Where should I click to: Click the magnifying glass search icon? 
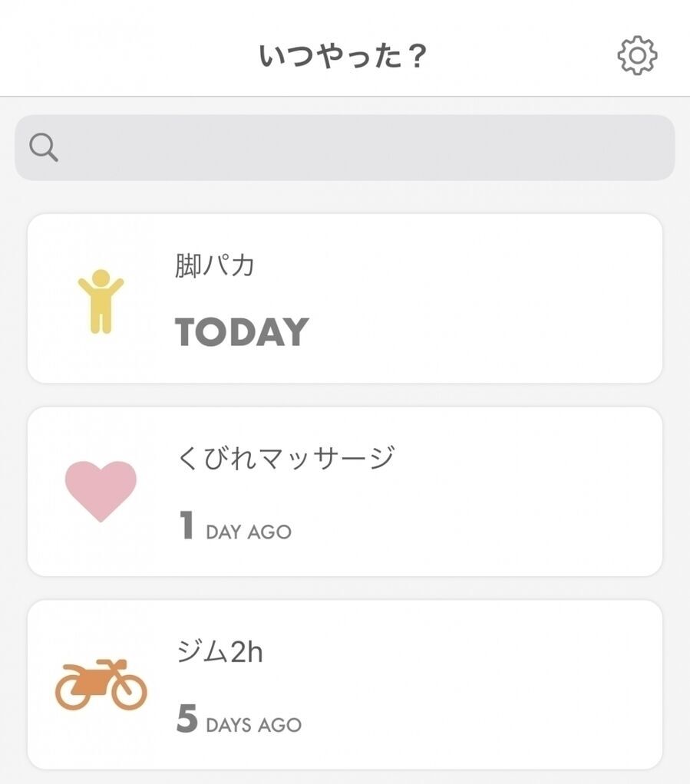pyautogui.click(x=44, y=147)
